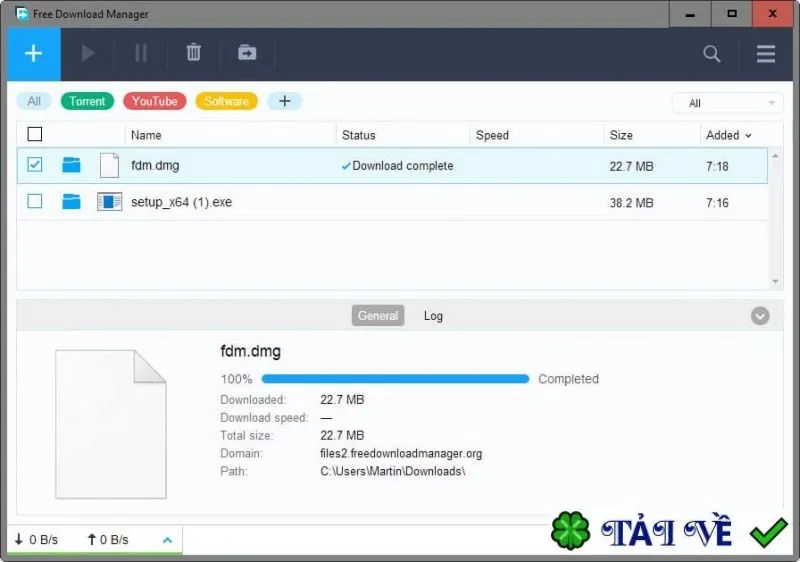Screen dimensions: 800x562
Task: Click the Completed status label
Action: (x=568, y=379)
